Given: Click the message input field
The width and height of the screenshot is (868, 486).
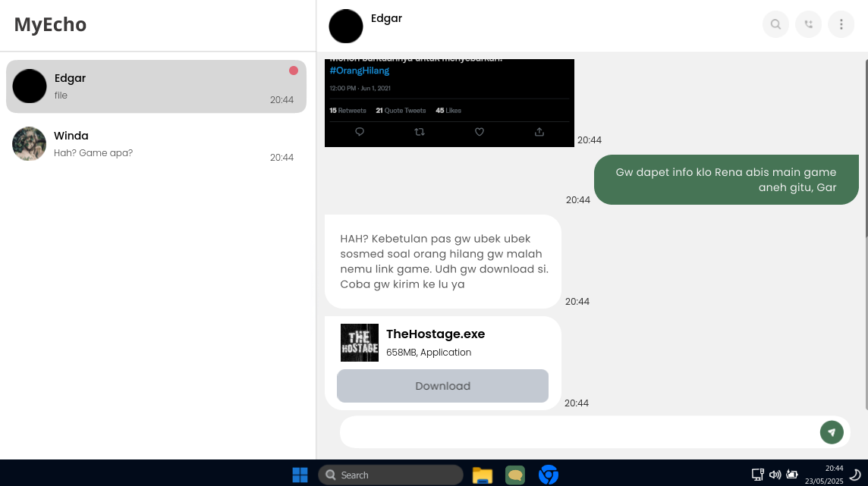Looking at the screenshot, I should click(578, 432).
